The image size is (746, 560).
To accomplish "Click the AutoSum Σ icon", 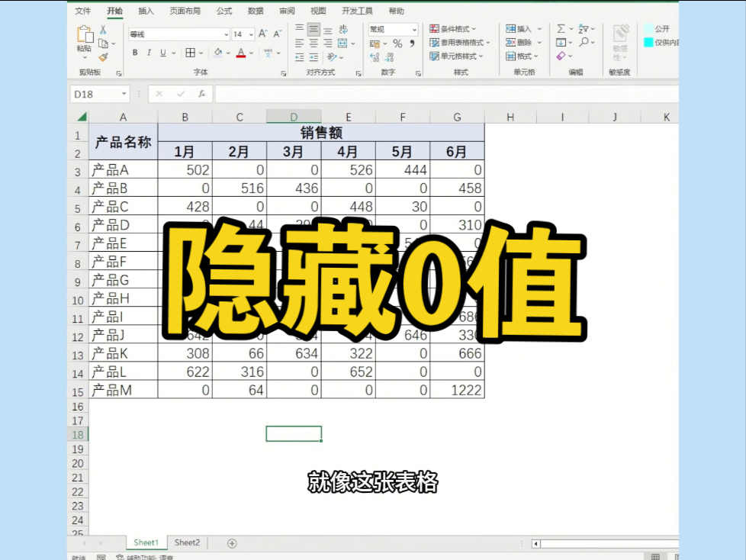I will (x=561, y=27).
